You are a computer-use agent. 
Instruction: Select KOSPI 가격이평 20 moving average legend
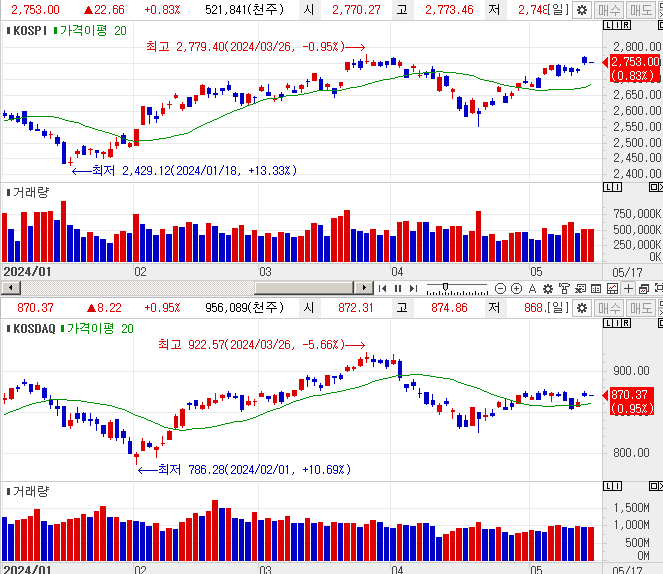(x=90, y=30)
